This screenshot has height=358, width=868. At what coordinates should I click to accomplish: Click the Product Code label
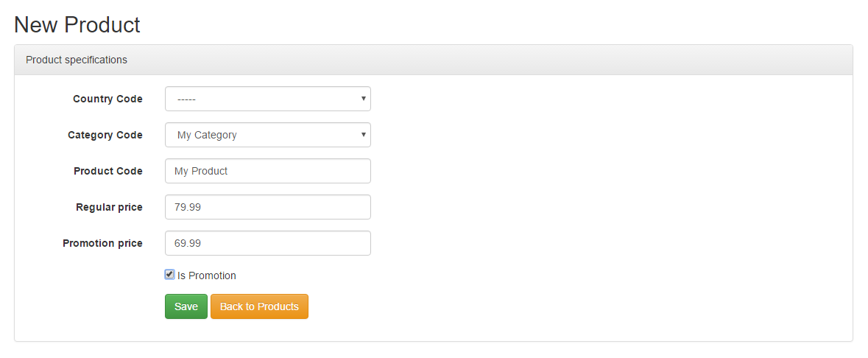click(x=108, y=171)
